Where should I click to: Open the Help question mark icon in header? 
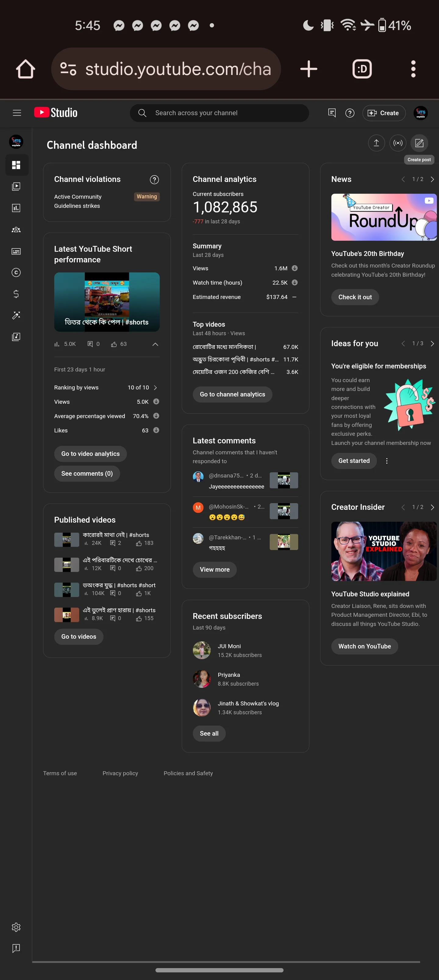pyautogui.click(x=350, y=113)
